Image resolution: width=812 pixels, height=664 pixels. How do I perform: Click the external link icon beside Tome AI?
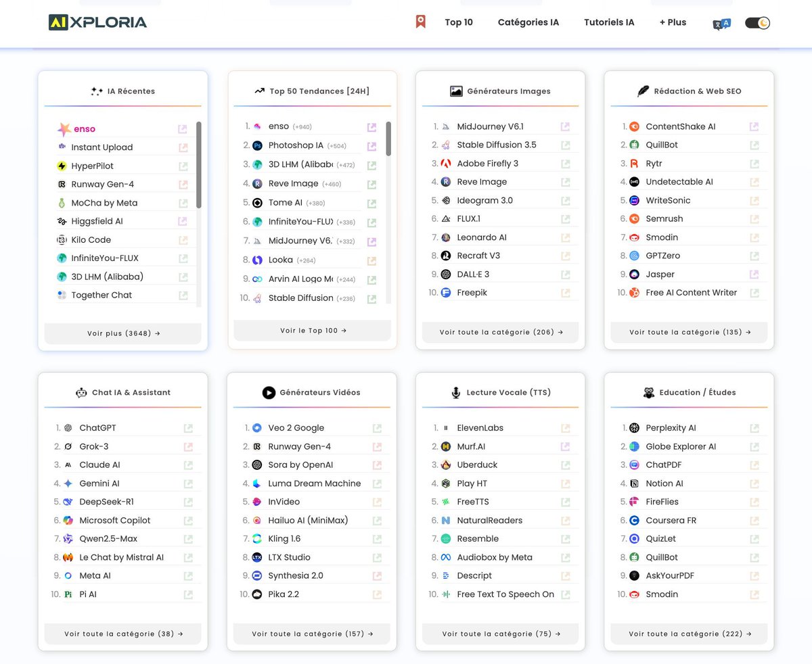(x=371, y=203)
